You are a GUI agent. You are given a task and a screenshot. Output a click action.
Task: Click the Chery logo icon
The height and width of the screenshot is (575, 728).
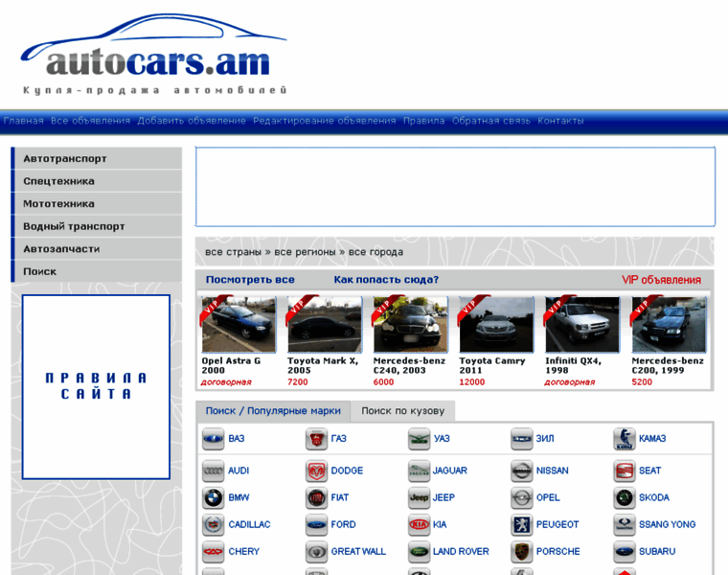point(213,552)
